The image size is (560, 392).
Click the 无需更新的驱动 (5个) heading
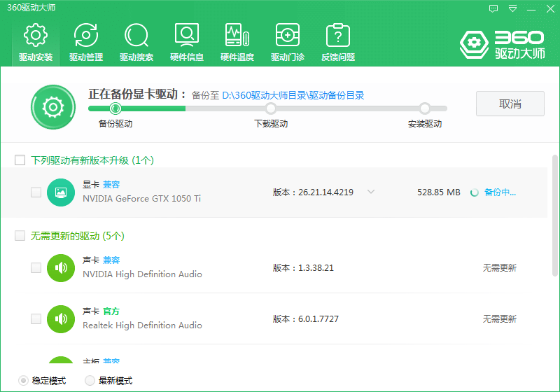[x=78, y=236]
